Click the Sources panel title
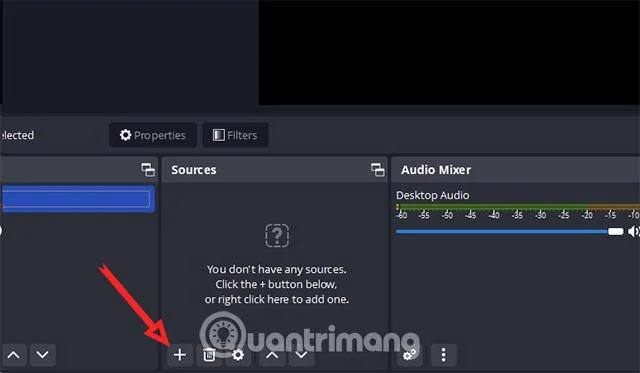Screen dimensions: 640x373 (x=194, y=170)
